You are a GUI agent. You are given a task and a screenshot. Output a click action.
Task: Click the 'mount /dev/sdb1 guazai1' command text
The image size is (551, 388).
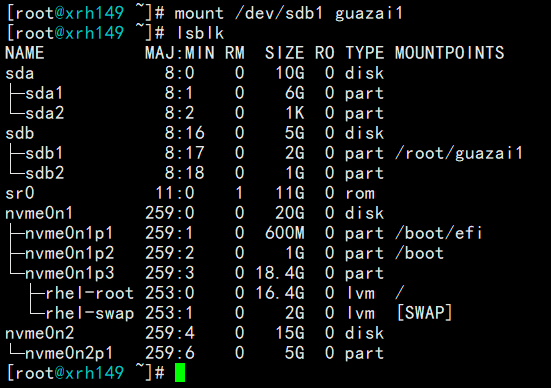pyautogui.click(x=289, y=14)
